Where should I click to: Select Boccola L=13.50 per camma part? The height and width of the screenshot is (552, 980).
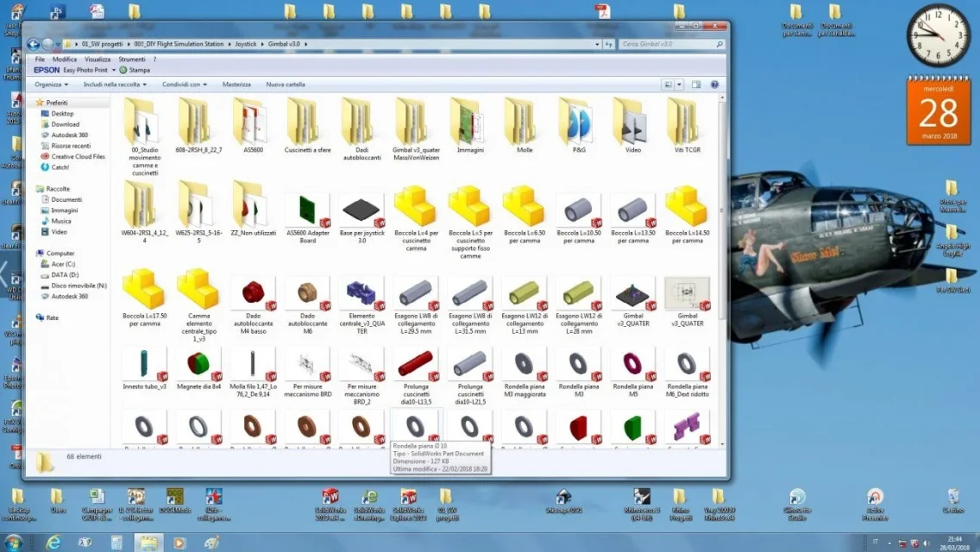[633, 218]
